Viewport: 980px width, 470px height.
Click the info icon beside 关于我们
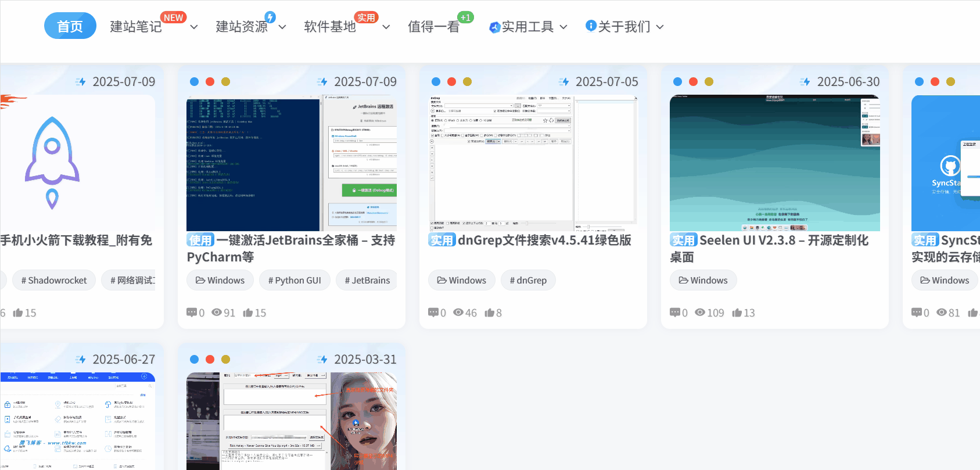click(x=591, y=26)
